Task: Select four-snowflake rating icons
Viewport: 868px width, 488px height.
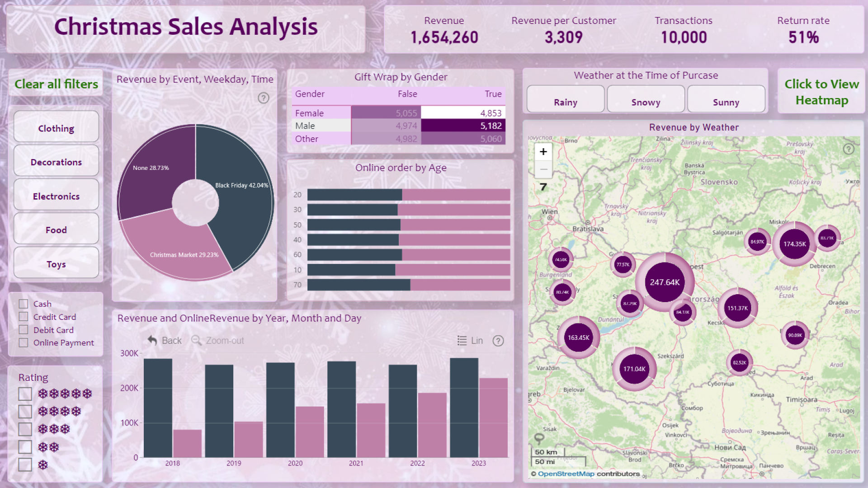Action: 59,411
